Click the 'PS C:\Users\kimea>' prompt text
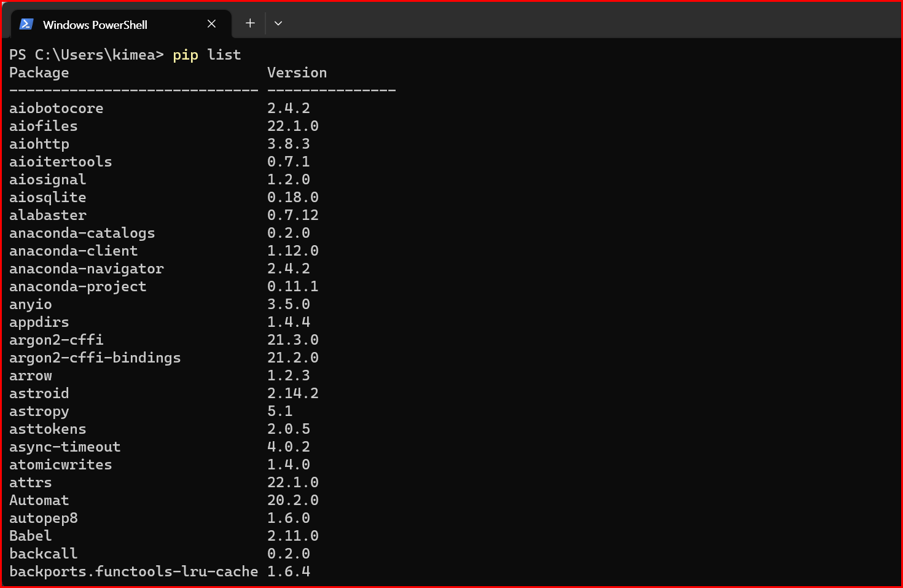The width and height of the screenshot is (903, 588). click(x=86, y=55)
